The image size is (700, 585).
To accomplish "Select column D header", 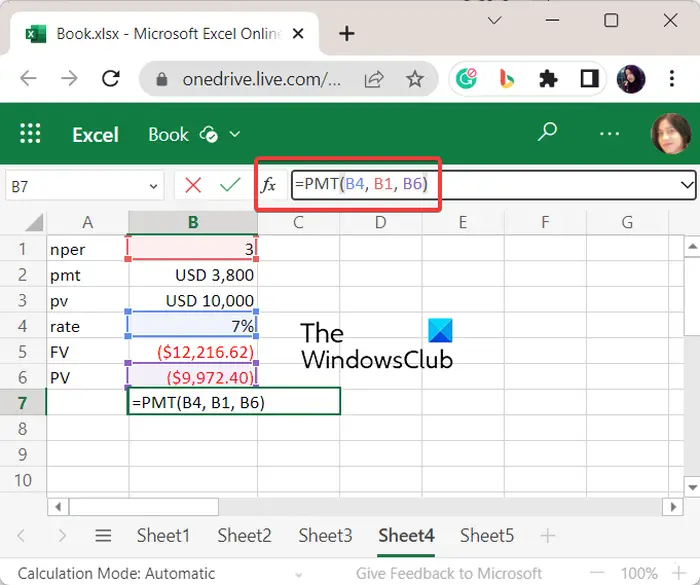I will pos(380,222).
